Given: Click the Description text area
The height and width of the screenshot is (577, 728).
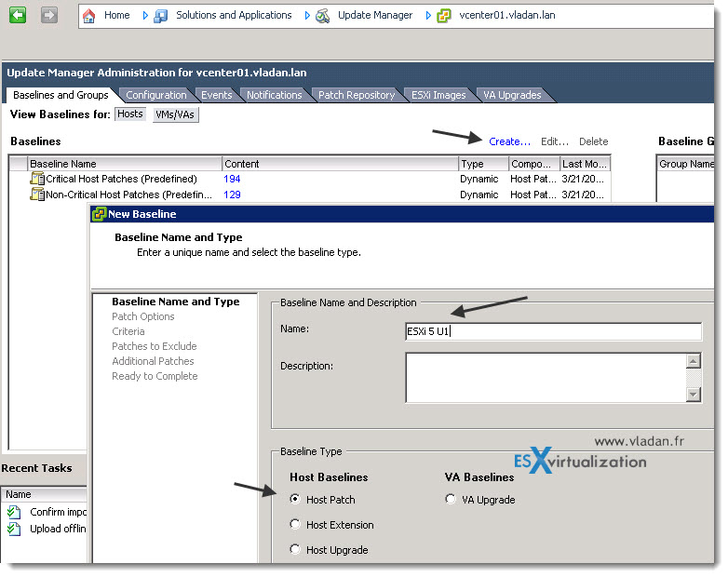Looking at the screenshot, I should point(546,378).
